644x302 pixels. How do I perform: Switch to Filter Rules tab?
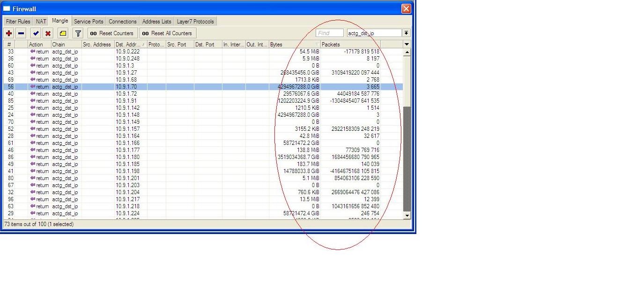tap(18, 22)
